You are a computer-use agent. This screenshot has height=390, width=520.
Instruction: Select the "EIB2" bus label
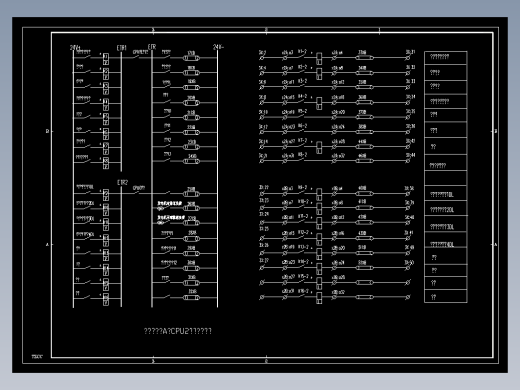pyautogui.click(x=122, y=182)
